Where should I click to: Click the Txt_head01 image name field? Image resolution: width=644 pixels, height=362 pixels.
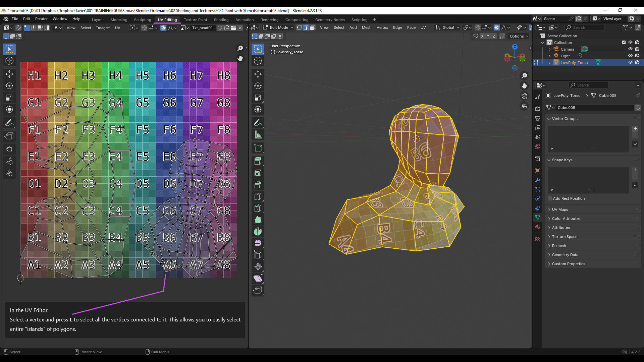203,28
